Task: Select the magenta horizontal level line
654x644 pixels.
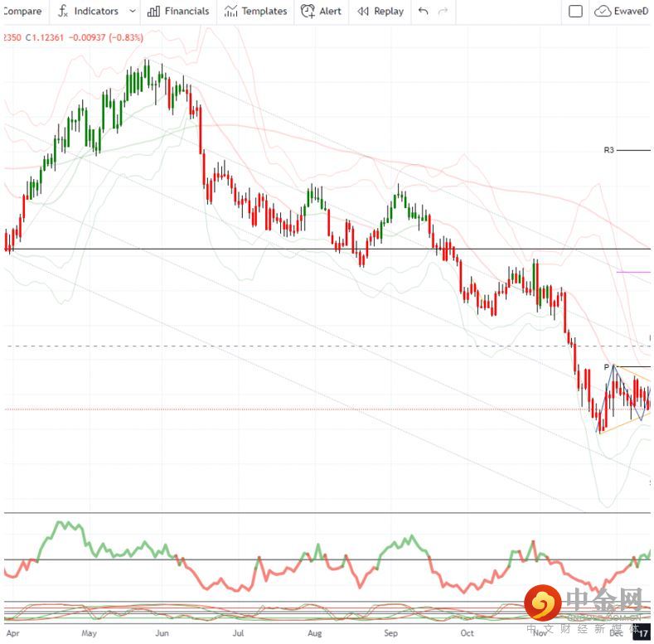Action: tap(633, 273)
